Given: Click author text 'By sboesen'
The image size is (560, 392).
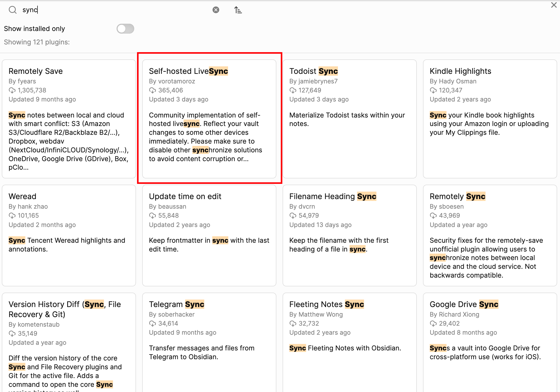Looking at the screenshot, I should [x=447, y=207].
